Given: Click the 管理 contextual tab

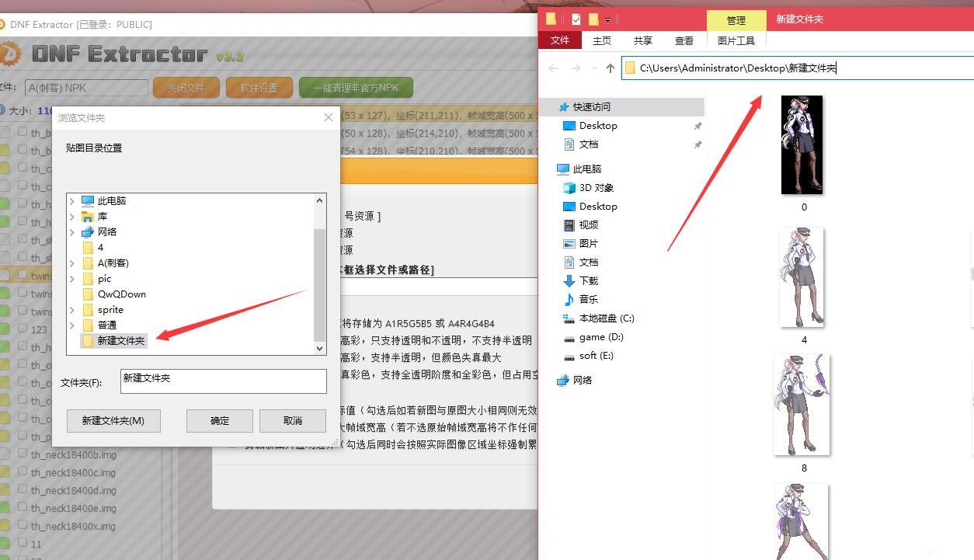Looking at the screenshot, I should click(736, 20).
